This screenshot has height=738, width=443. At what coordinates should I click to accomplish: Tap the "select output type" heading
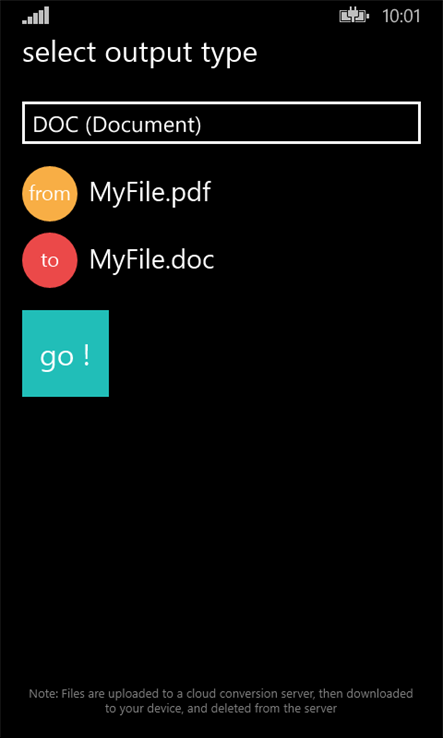[x=140, y=54]
